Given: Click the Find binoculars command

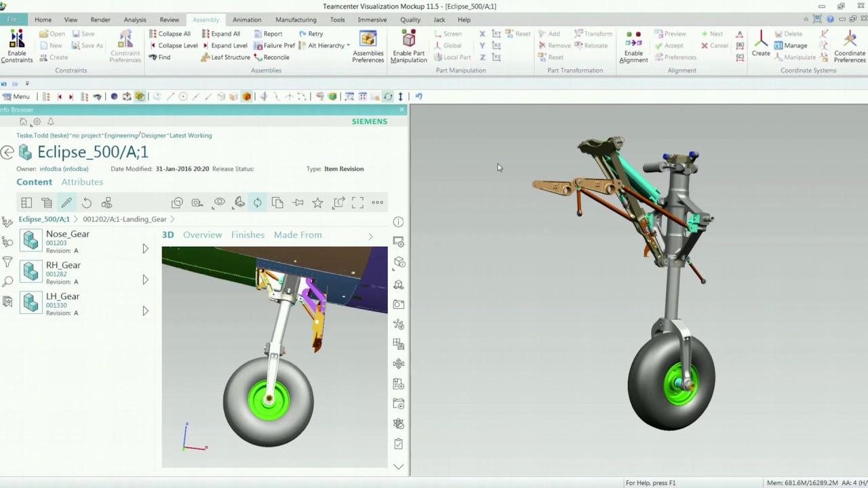Looking at the screenshot, I should (160, 57).
